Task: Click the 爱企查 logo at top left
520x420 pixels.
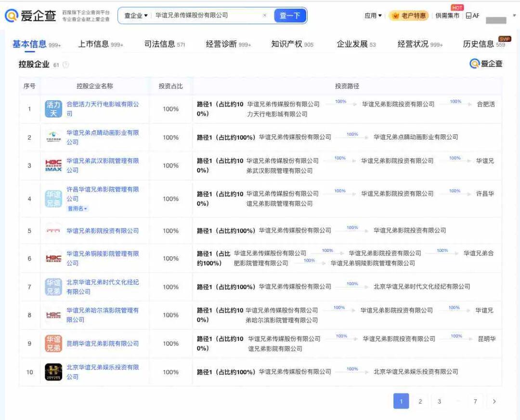Action: coord(31,15)
